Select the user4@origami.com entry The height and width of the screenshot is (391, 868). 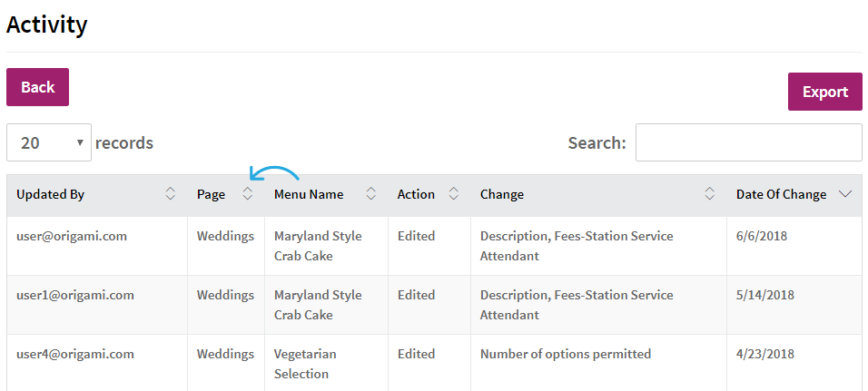(x=75, y=354)
